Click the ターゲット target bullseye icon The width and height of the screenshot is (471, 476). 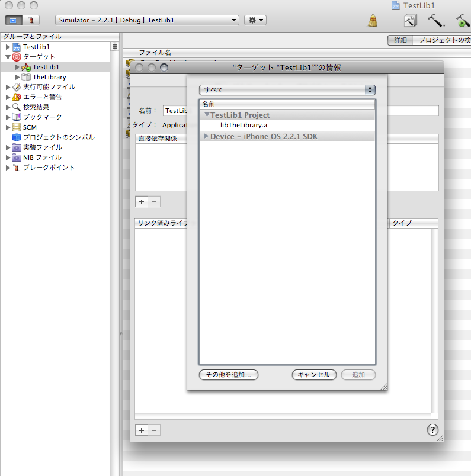coord(17,57)
